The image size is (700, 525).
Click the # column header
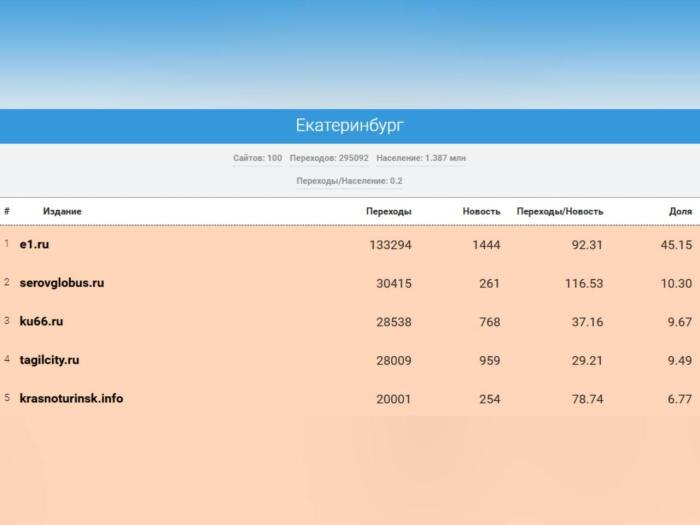(7, 211)
